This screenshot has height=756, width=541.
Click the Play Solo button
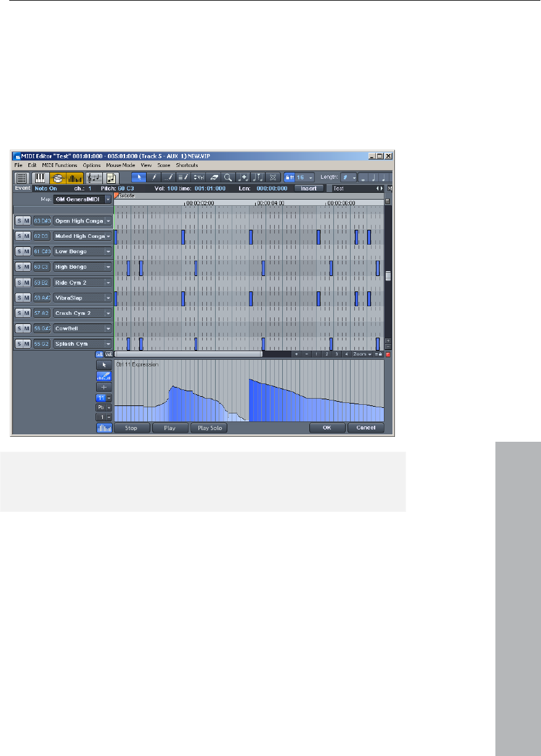tap(209, 428)
